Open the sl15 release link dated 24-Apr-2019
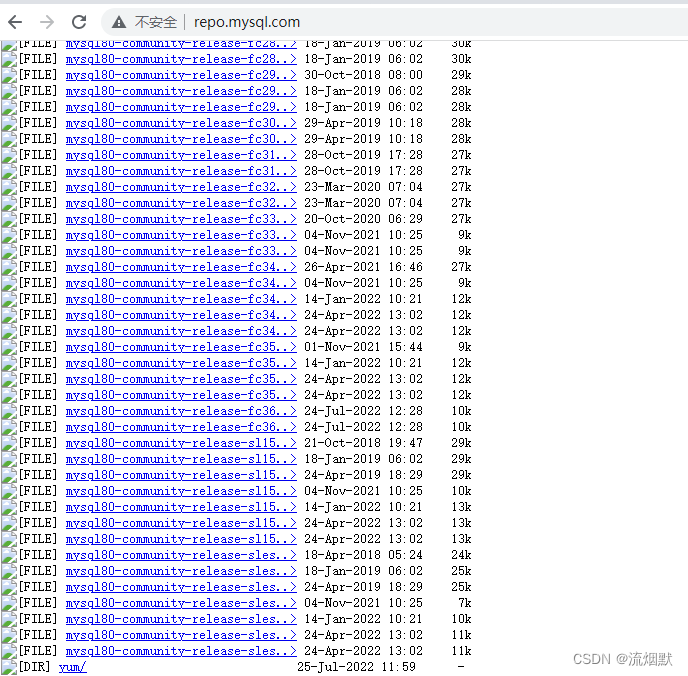Screen dimensions: 688x676 [x=181, y=475]
